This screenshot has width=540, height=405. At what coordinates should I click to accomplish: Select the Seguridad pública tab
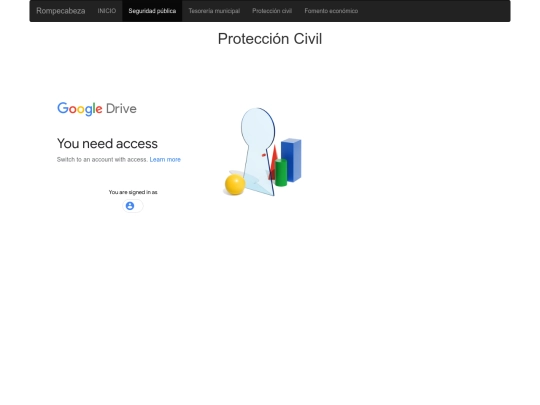(x=152, y=11)
